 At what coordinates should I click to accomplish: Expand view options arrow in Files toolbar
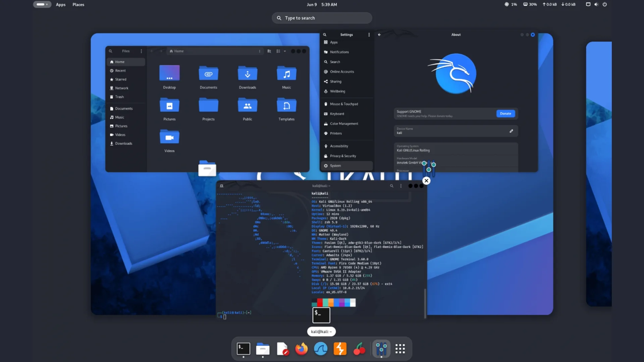pyautogui.click(x=285, y=51)
